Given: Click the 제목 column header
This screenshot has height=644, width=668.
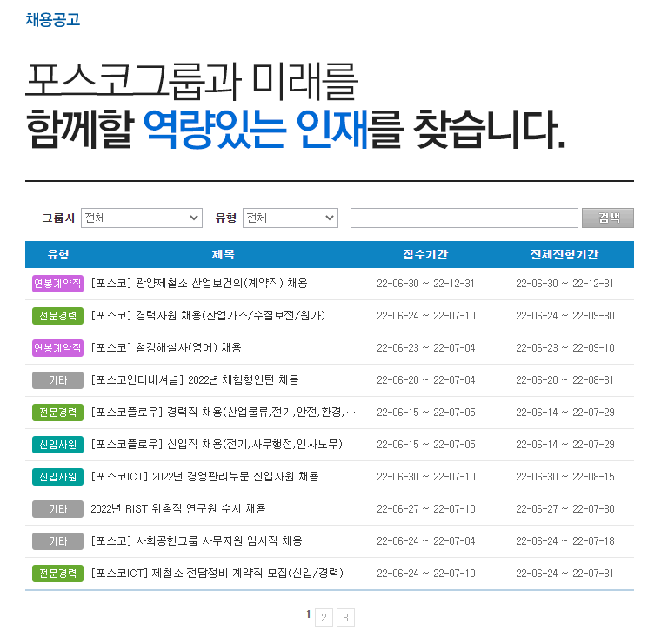Looking at the screenshot, I should 224,254.
